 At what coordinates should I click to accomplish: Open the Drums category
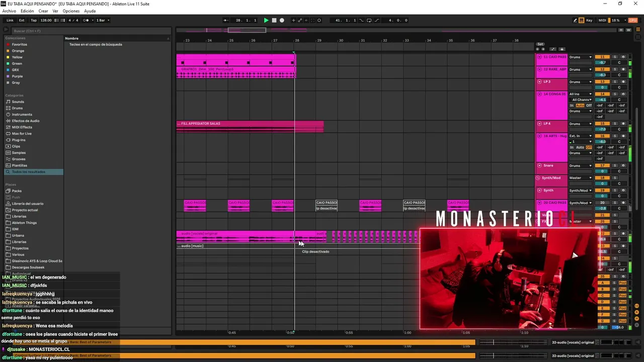18,108
